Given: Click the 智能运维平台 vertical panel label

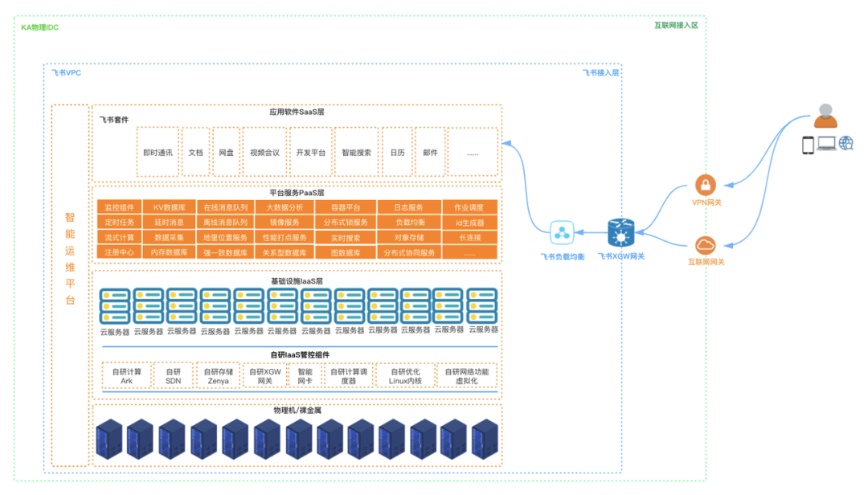Looking at the screenshot, I should tap(70, 258).
